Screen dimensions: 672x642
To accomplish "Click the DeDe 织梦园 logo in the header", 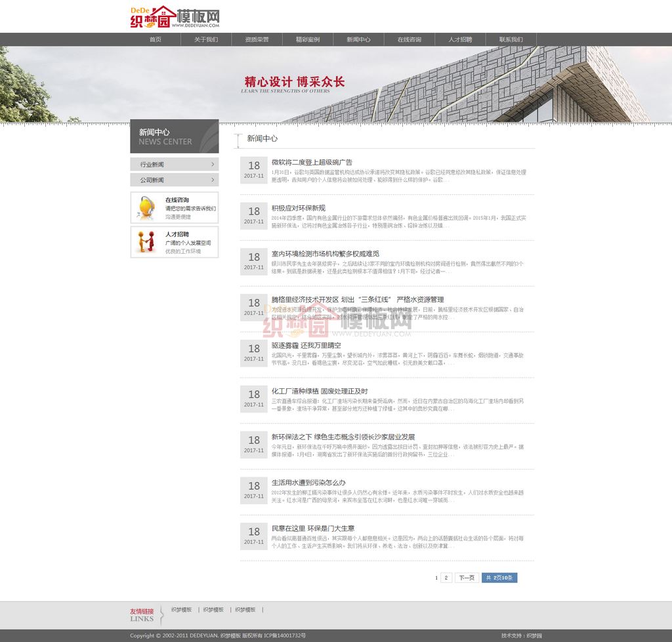I will click(x=175, y=17).
